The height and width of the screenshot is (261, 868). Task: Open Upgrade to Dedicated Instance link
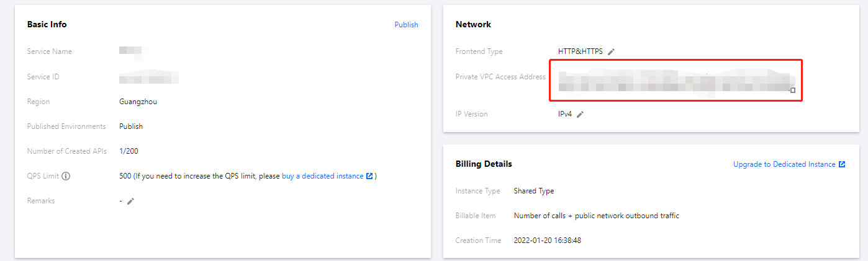point(784,164)
